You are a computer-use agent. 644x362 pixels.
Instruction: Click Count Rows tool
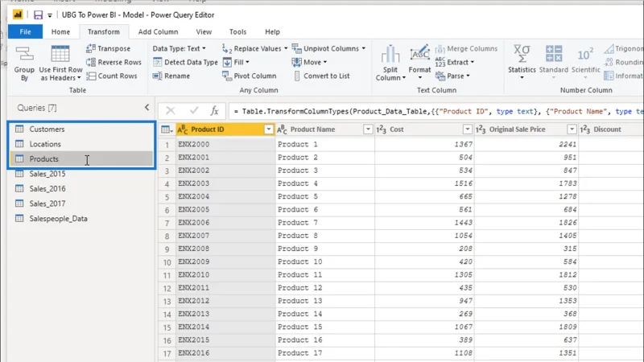[x=112, y=76]
